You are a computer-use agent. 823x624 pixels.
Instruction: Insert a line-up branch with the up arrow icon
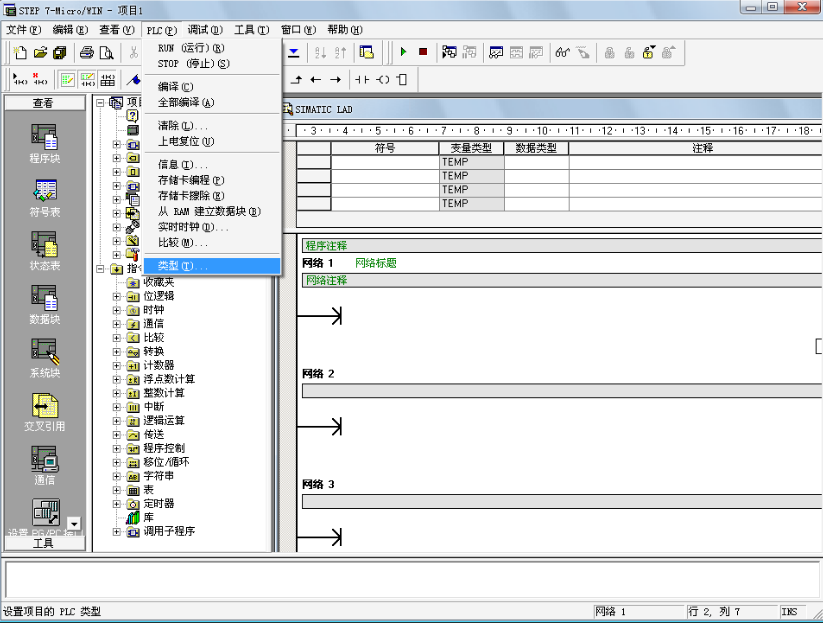[296, 80]
